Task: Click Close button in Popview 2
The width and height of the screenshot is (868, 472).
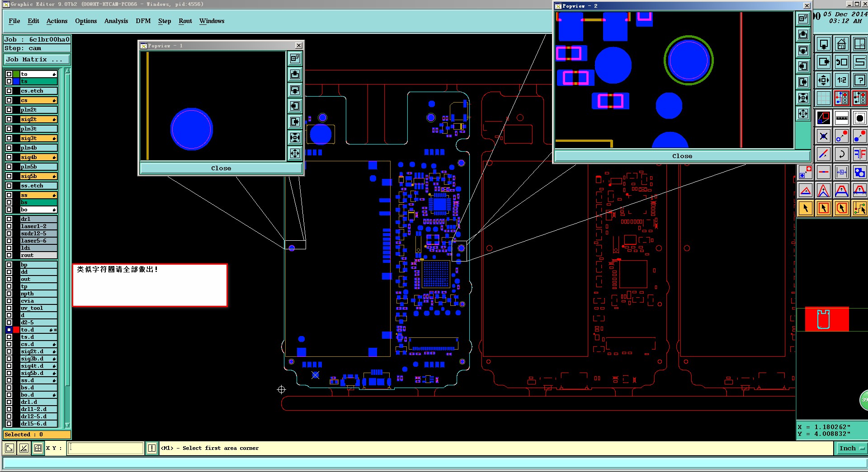Action: (682, 156)
